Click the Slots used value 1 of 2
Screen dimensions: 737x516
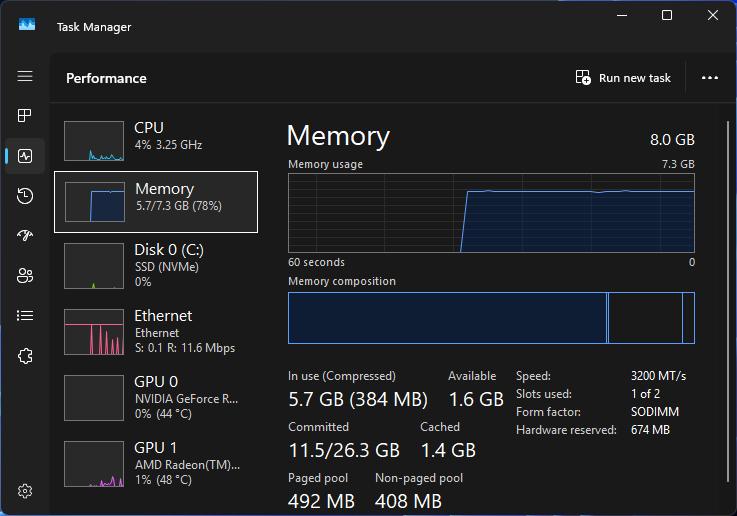(x=645, y=394)
